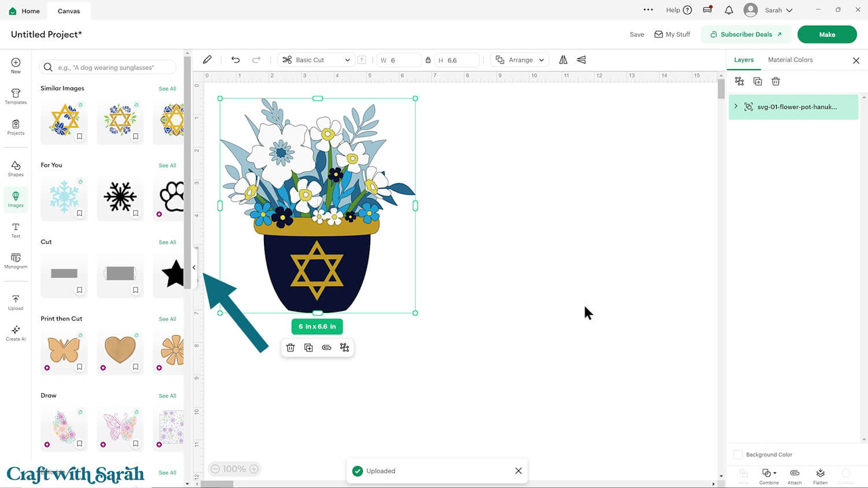Viewport: 868px width, 488px height.
Task: Click the green Make button
Action: coord(826,35)
